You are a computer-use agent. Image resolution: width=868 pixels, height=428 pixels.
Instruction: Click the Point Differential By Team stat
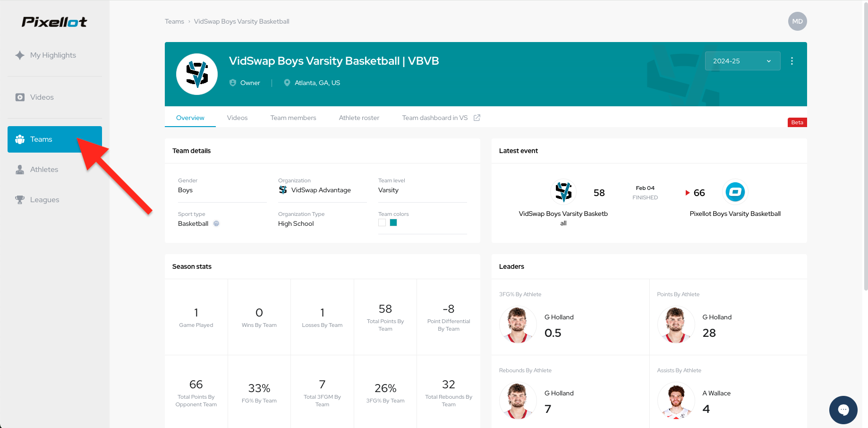point(449,317)
